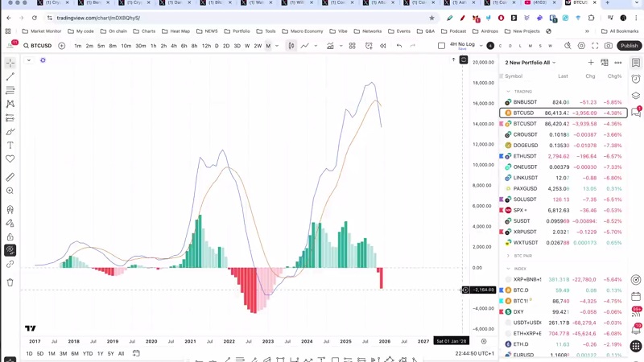Image resolution: width=644 pixels, height=362 pixels.
Task: Toggle the magnet mode icon
Action: point(10,210)
